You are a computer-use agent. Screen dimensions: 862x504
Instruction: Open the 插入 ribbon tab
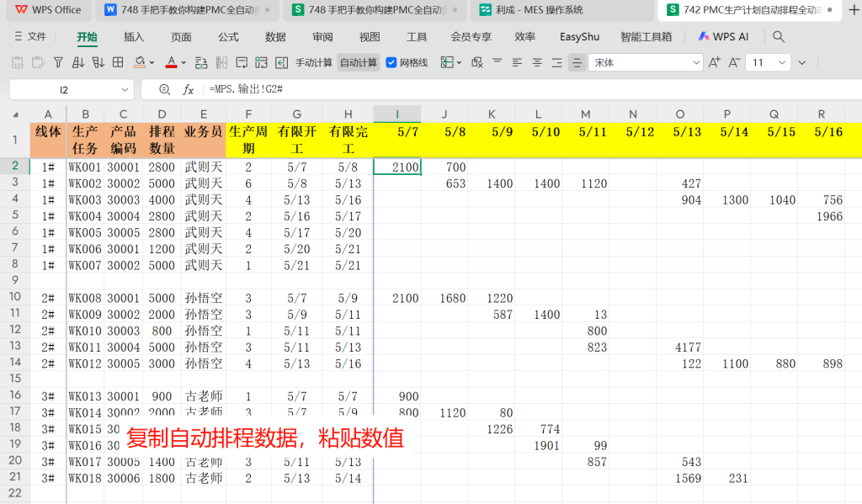[x=134, y=37]
